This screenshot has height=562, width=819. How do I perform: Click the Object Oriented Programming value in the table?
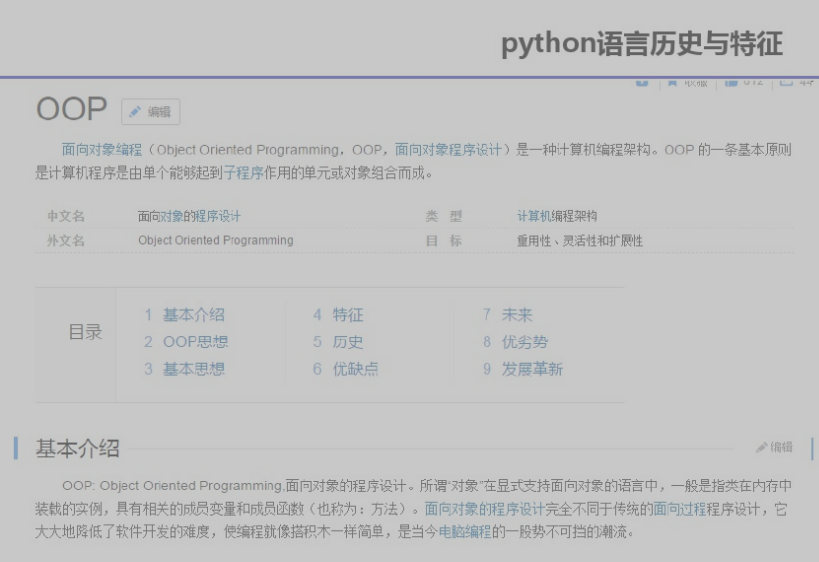216,240
